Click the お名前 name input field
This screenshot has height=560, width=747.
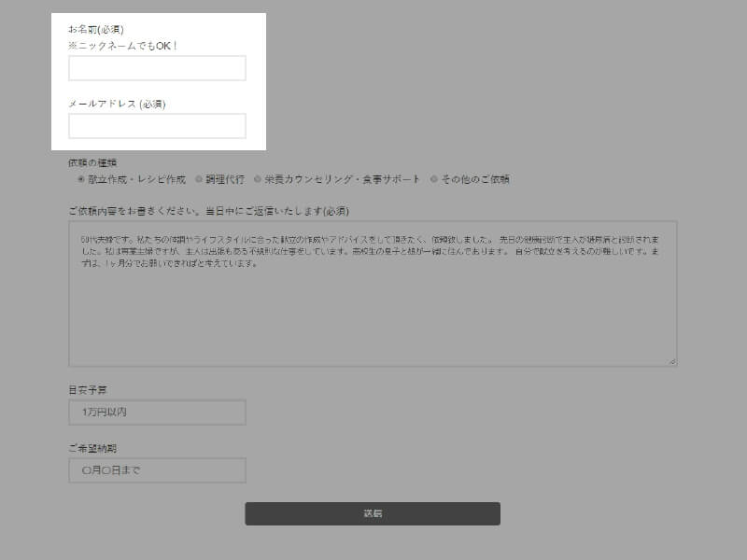(x=157, y=68)
